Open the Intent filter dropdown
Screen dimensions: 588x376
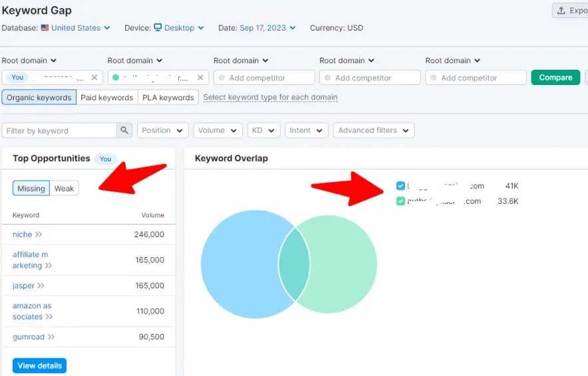[307, 130]
